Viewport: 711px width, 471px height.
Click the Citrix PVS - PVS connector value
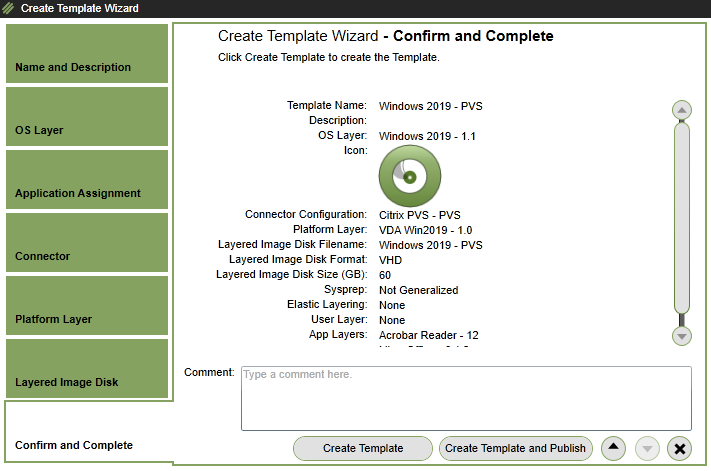419,215
